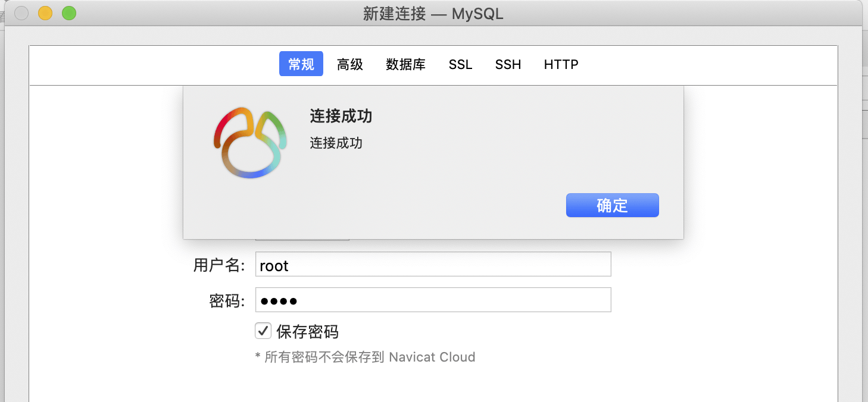
Task: Switch to the HTTP tab
Action: (561, 64)
